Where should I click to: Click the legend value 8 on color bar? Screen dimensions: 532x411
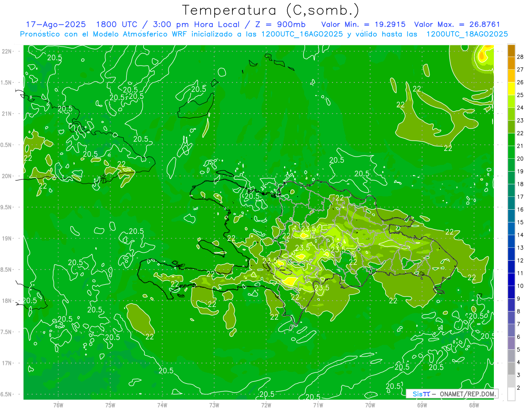pos(519,311)
